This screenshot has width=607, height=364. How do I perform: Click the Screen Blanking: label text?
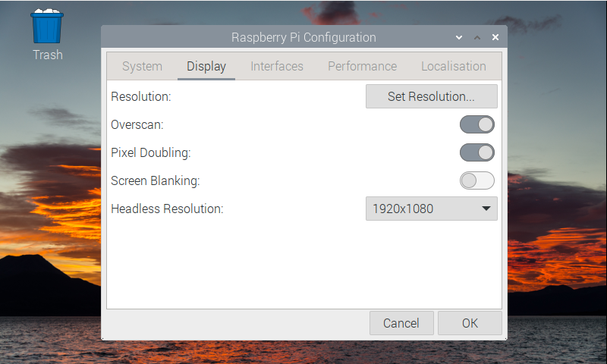click(x=156, y=180)
